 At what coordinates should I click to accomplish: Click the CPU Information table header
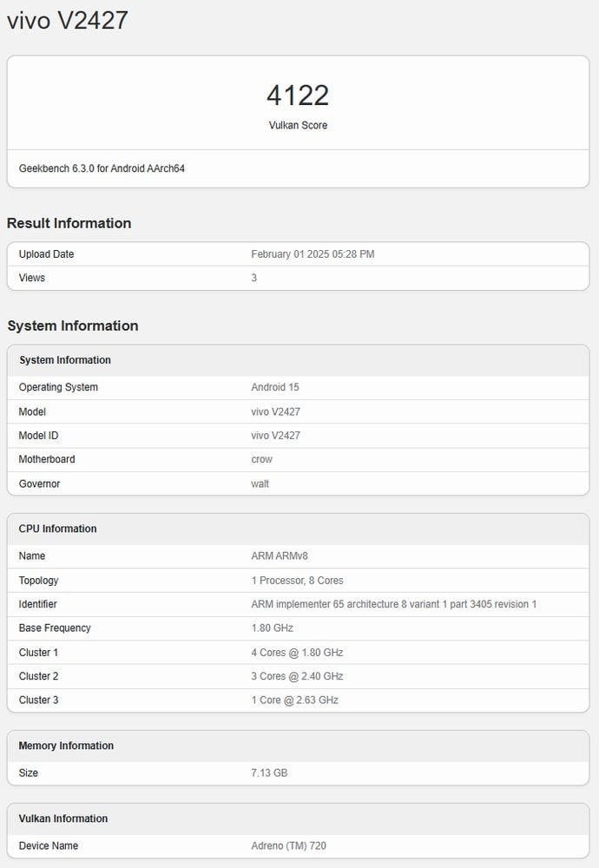58,529
